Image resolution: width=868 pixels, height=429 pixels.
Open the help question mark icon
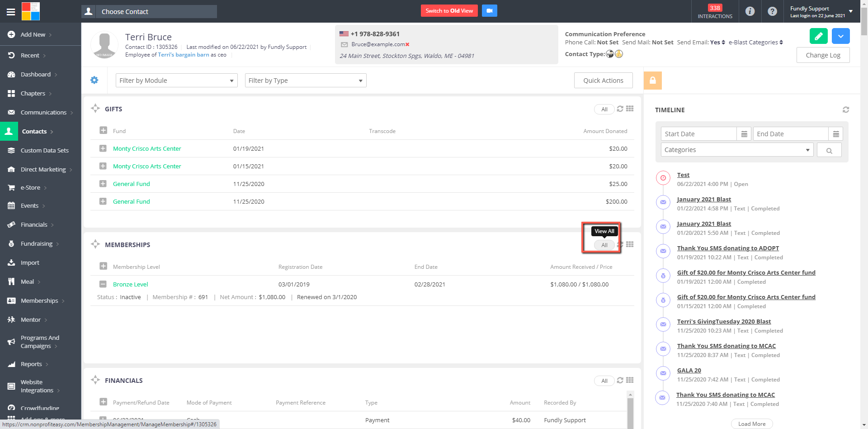tap(773, 11)
